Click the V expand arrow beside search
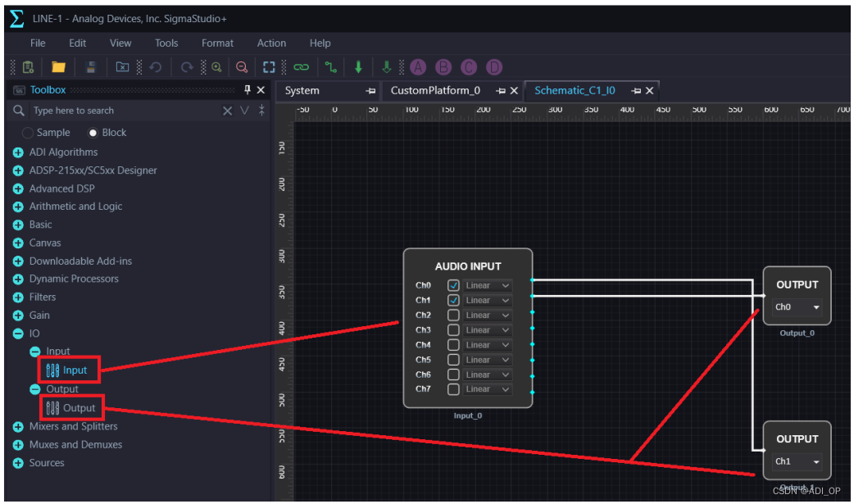Screen dimensions: 854x504 tap(244, 111)
